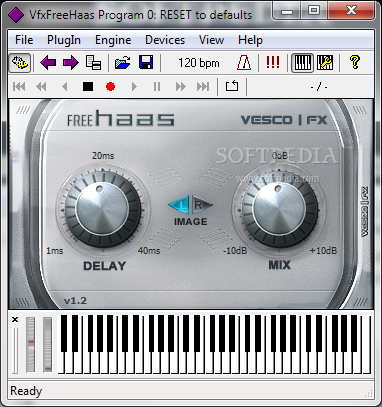Click the v1.2 version text
Screen dimensions: 382x407
tap(75, 301)
